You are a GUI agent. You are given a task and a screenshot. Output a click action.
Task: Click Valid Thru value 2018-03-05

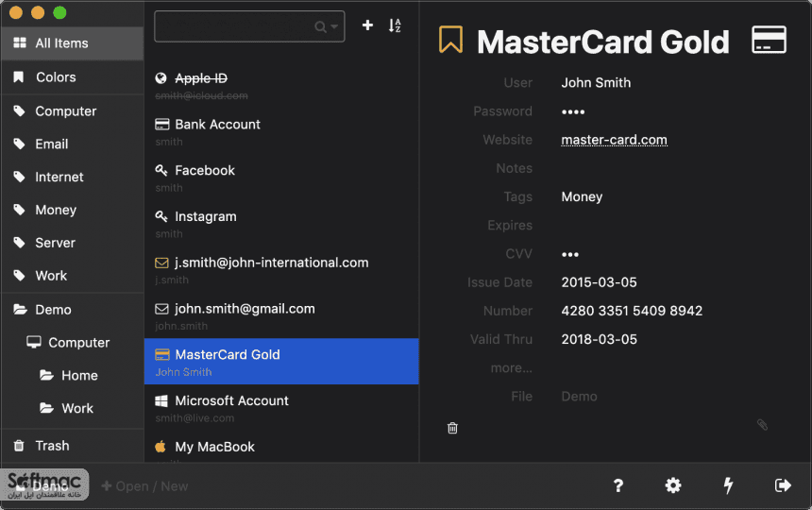pos(600,339)
